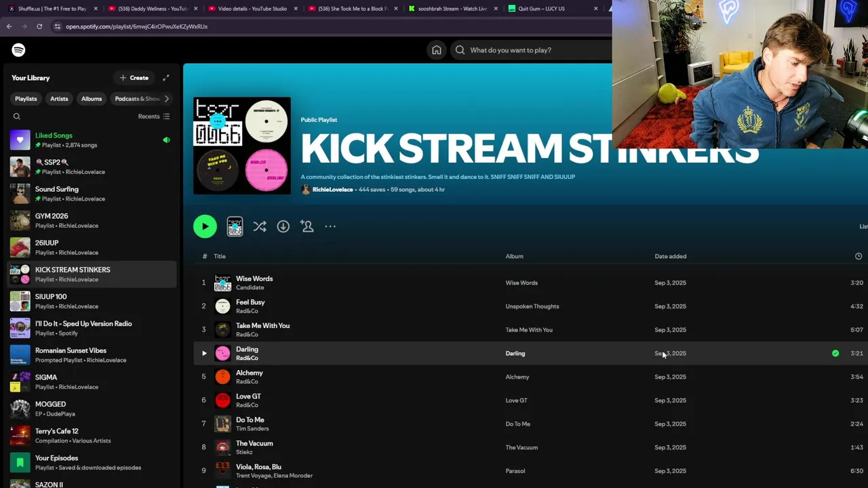The height and width of the screenshot is (488, 868).
Task: Go to Spotify Home icon
Action: pos(437,50)
